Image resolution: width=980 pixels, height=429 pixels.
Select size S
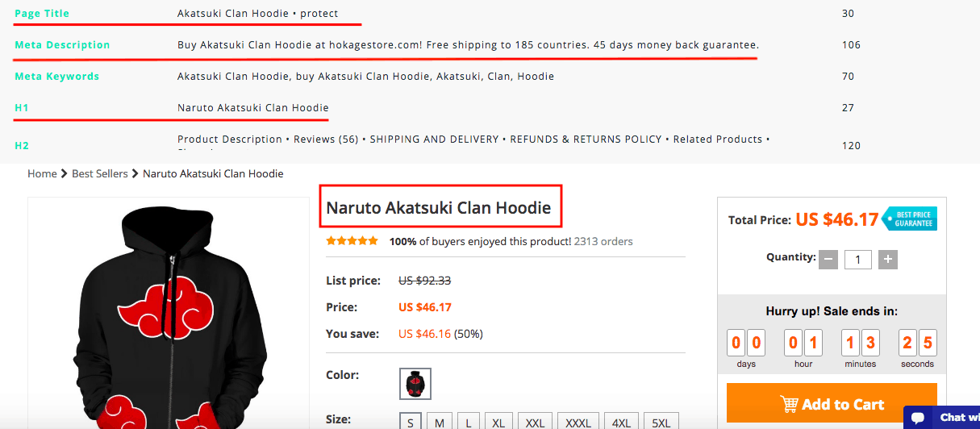tap(411, 422)
